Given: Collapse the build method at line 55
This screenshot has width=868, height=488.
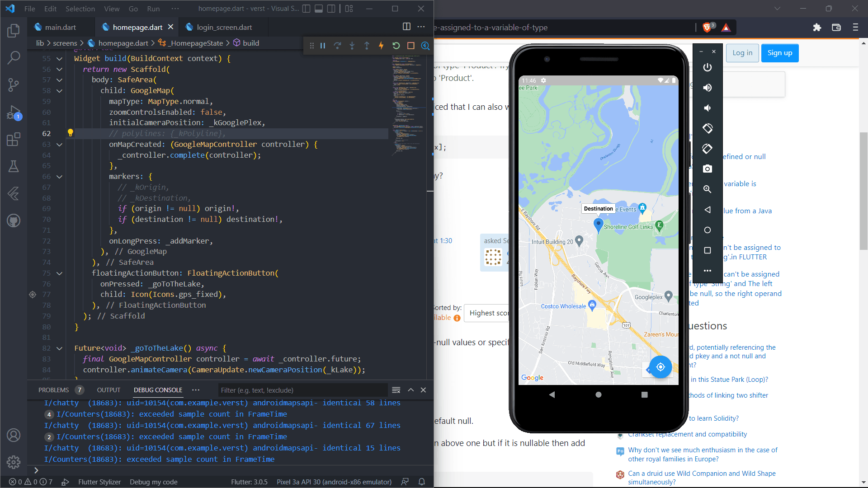Looking at the screenshot, I should click(x=59, y=59).
